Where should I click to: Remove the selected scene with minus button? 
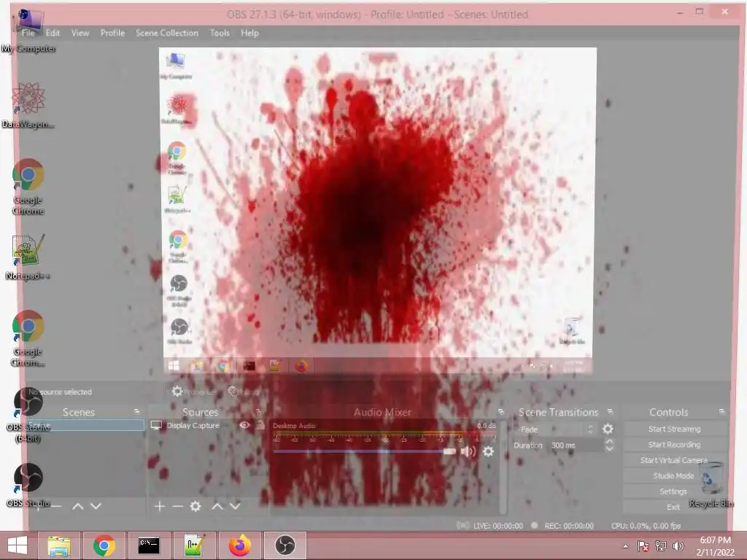tap(56, 506)
